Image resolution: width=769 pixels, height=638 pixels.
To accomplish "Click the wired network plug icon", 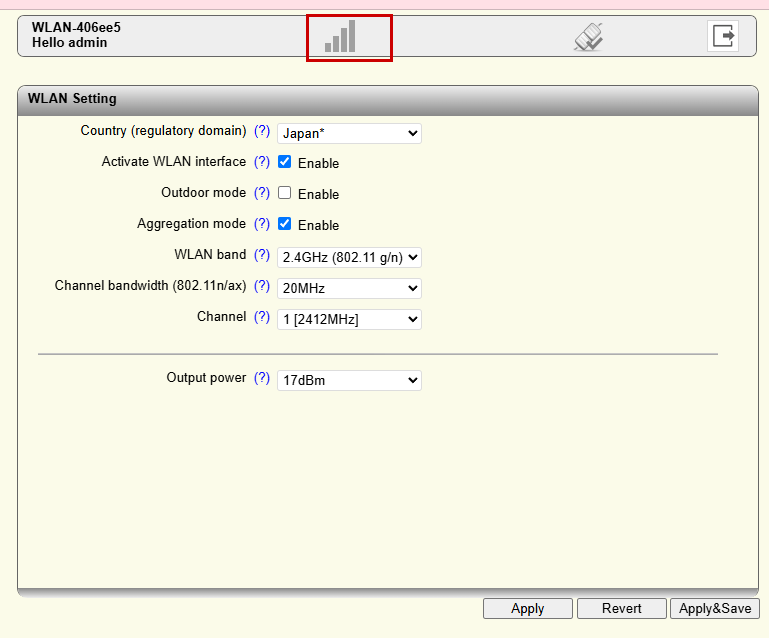I will [x=588, y=37].
